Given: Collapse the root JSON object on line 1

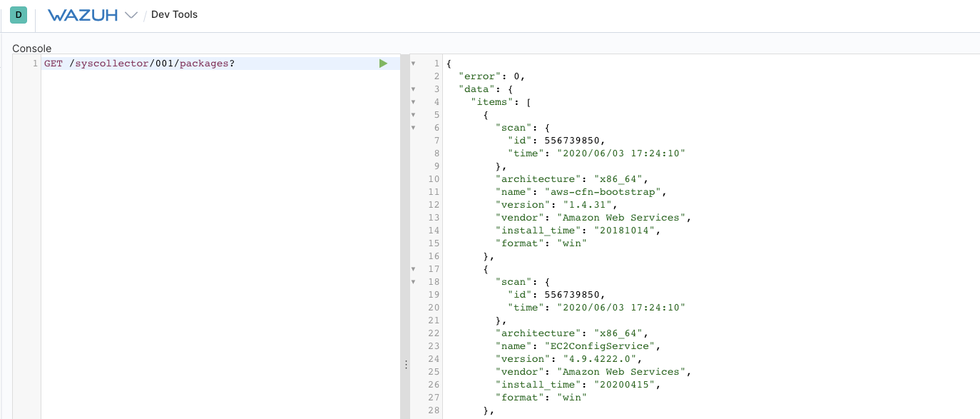Looking at the screenshot, I should pyautogui.click(x=414, y=63).
